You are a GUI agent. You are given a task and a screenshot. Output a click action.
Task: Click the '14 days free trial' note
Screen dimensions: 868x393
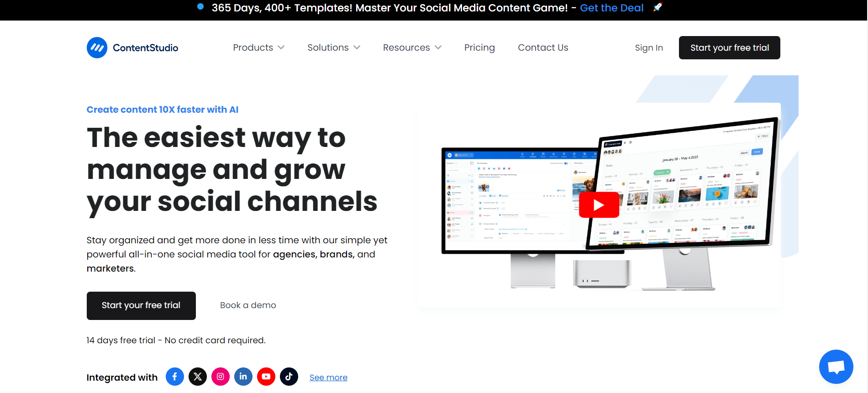pyautogui.click(x=176, y=340)
